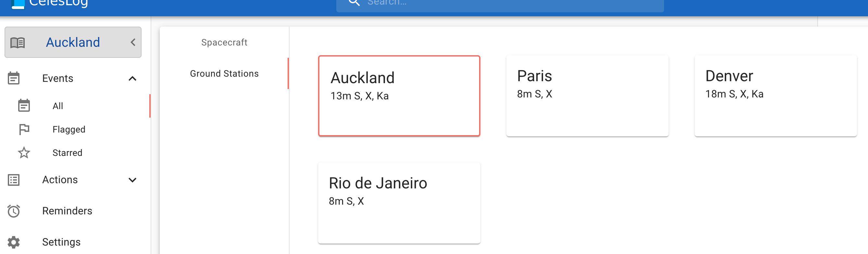This screenshot has width=868, height=254.
Task: Collapse the Events section chevron
Action: (x=132, y=78)
